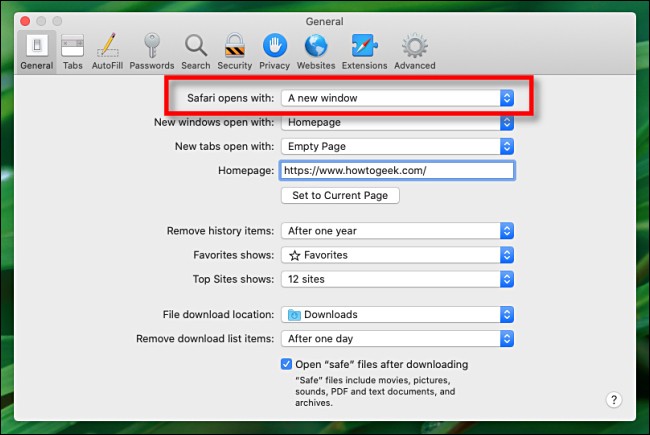Open the Advanced gear pane

click(x=414, y=50)
